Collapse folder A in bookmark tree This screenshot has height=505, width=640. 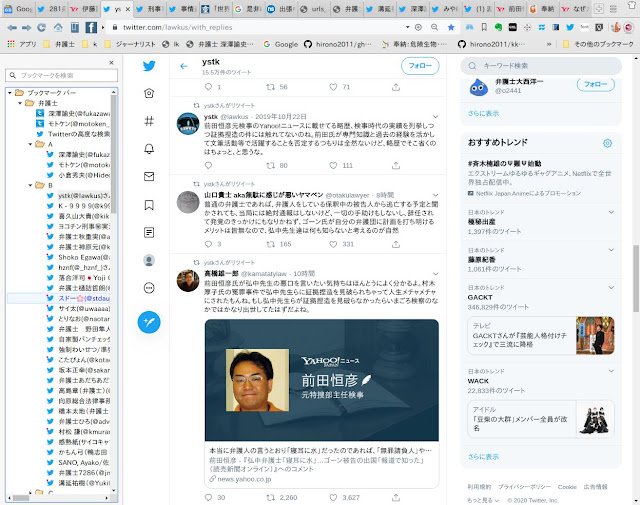[x=30, y=144]
